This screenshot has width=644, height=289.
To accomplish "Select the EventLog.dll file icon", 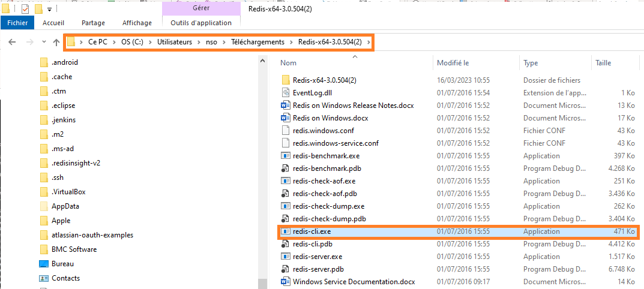I will click(x=286, y=93).
